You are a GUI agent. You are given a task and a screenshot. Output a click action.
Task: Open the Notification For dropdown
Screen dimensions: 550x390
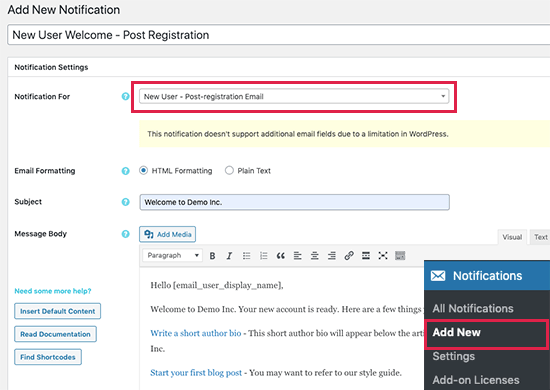(294, 96)
